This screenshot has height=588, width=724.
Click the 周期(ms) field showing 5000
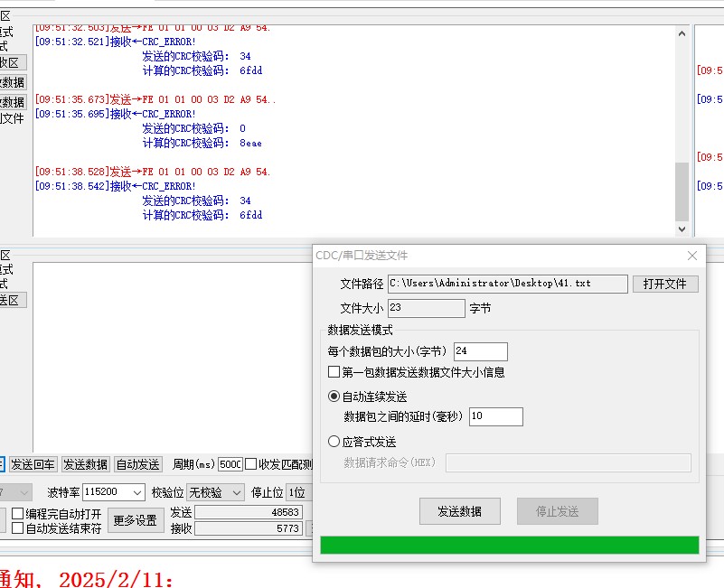coord(230,464)
